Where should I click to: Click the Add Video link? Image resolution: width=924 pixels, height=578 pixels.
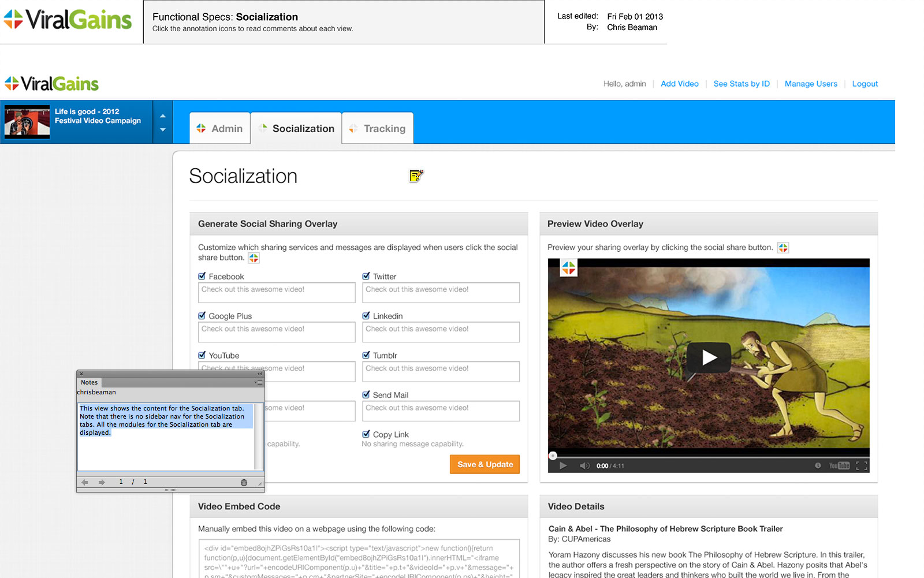(680, 84)
